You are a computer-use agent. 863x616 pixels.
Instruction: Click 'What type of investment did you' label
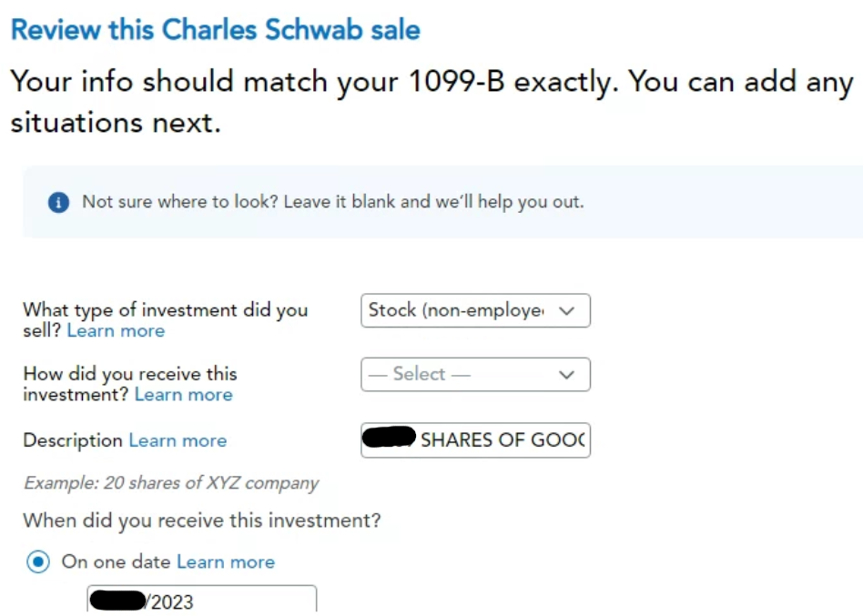click(165, 309)
